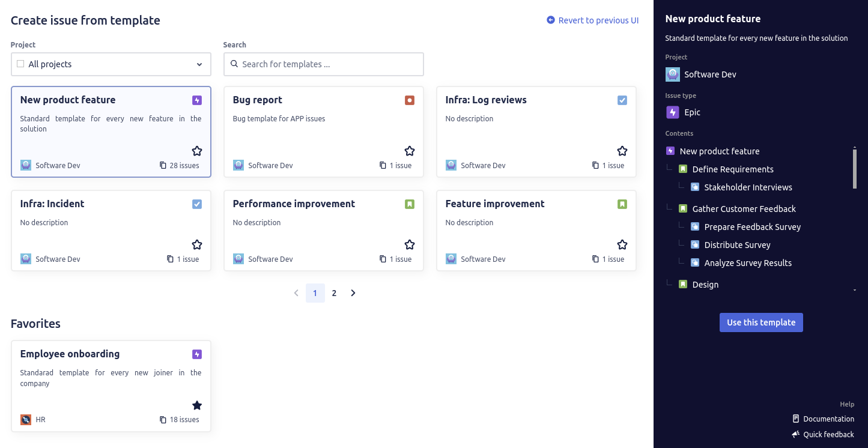Click the magnifier icon in the search field
The height and width of the screenshot is (448, 868).
[x=234, y=64]
